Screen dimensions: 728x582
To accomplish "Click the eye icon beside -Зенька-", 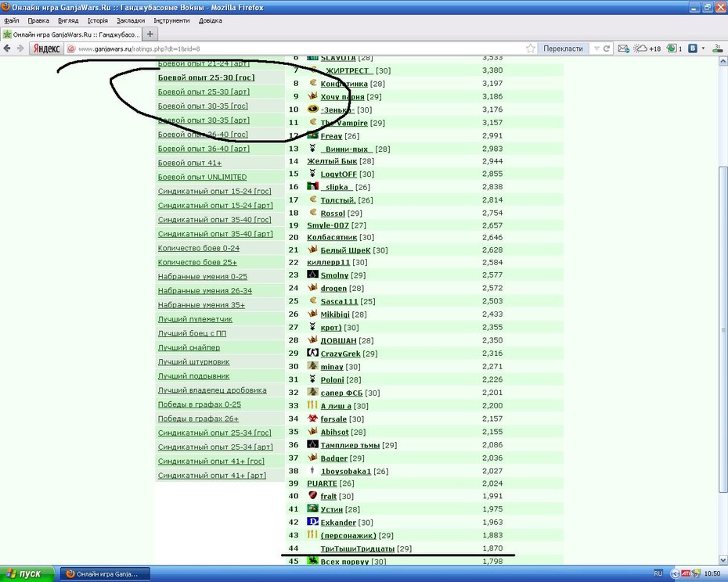I will (x=312, y=109).
